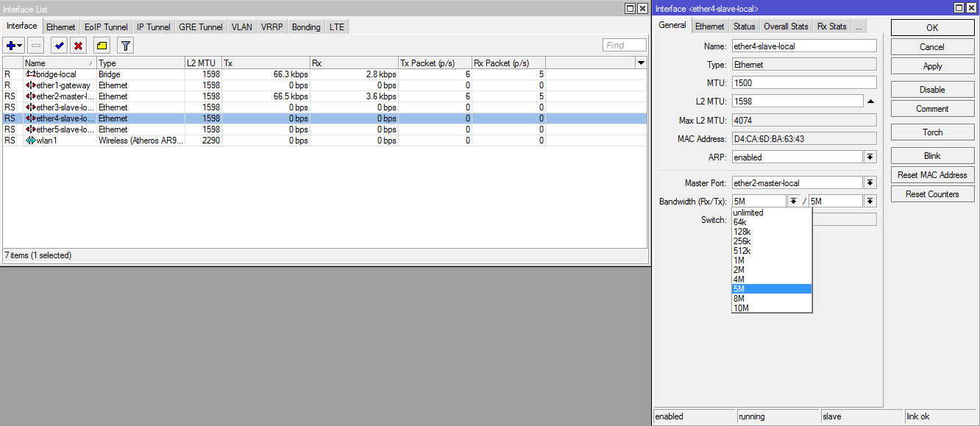Switch to VLAN tab
Screen dimensions: 980x426
241,27
